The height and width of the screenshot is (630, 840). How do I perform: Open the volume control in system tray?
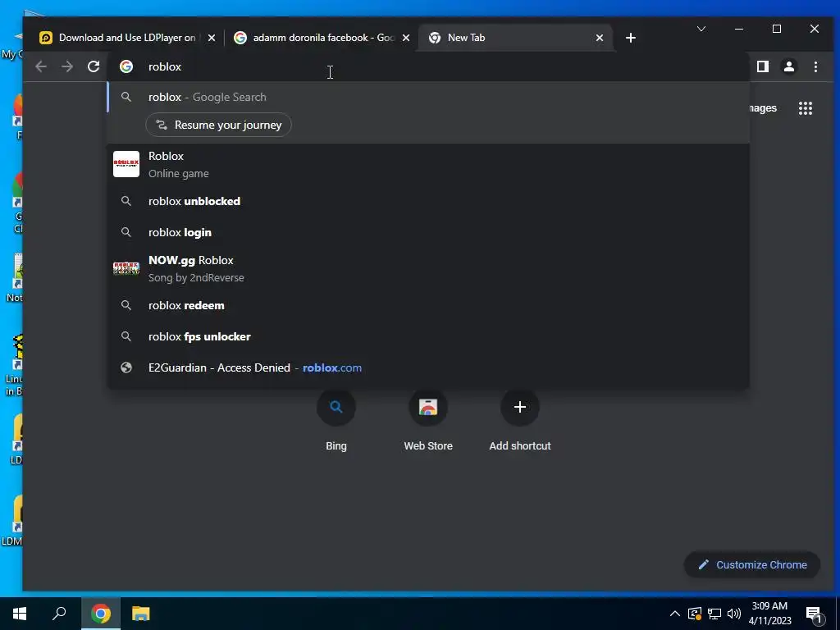pyautogui.click(x=734, y=614)
